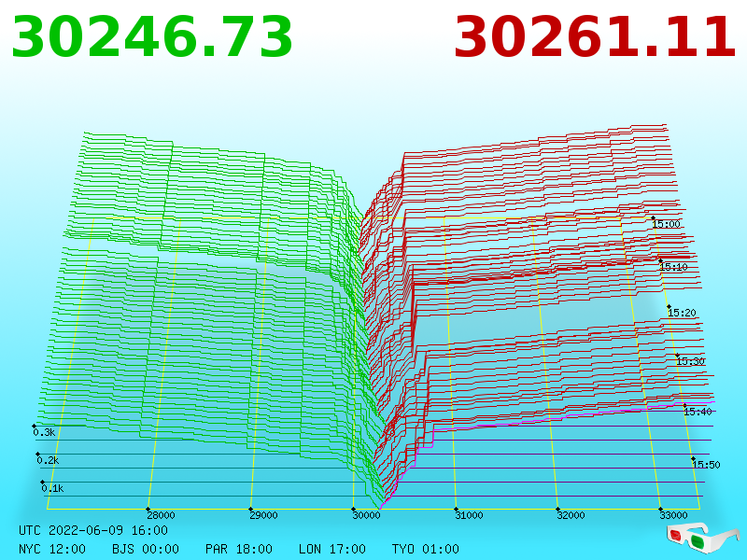The height and width of the screenshot is (560, 747).
Task: Click the 15:40 time axis marker
Action: click(698, 412)
